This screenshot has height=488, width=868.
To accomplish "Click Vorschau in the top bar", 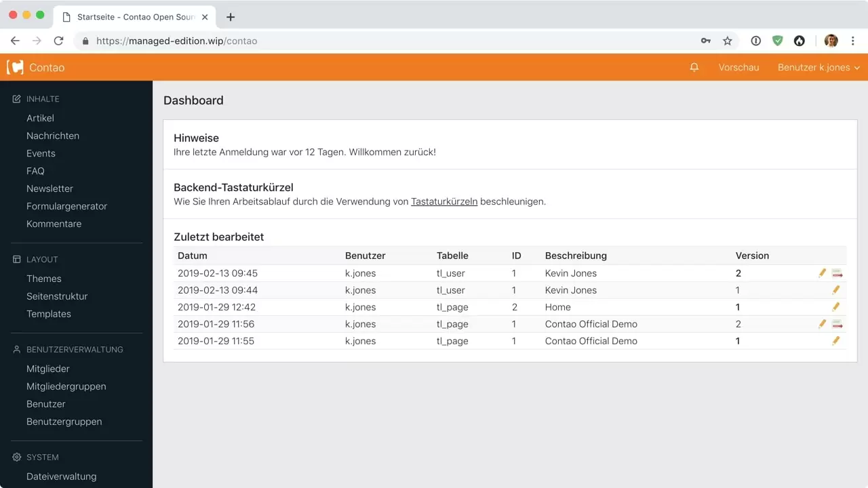I will pos(738,67).
